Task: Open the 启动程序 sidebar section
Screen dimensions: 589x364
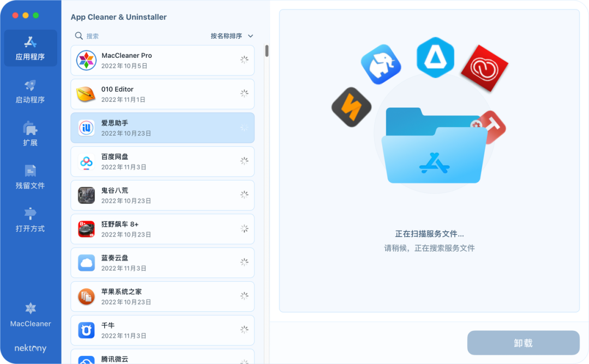Action: [x=31, y=91]
